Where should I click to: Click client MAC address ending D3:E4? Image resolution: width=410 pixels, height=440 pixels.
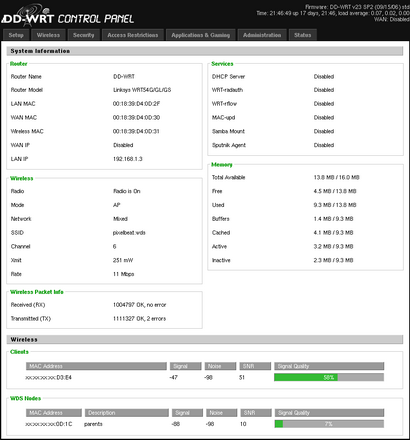(48, 377)
